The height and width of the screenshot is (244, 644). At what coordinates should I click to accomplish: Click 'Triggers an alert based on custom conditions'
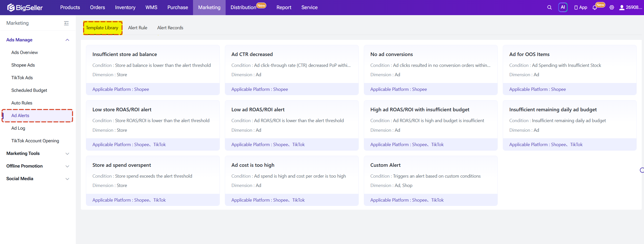(x=437, y=176)
